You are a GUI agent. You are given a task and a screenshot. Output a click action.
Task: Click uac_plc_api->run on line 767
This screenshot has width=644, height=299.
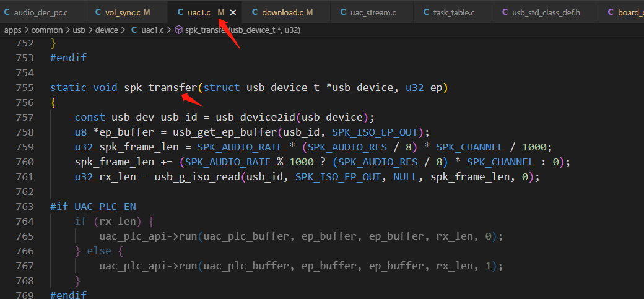pyautogui.click(x=148, y=266)
